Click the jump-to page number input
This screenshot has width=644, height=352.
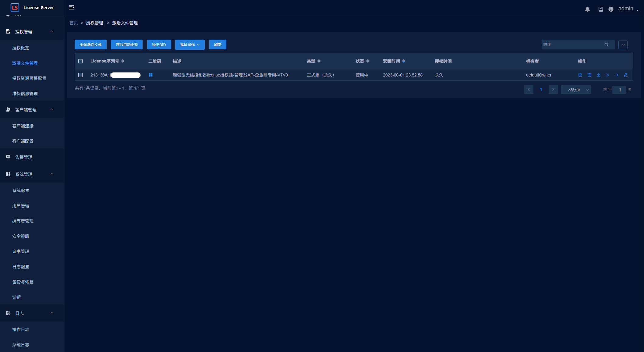point(619,90)
